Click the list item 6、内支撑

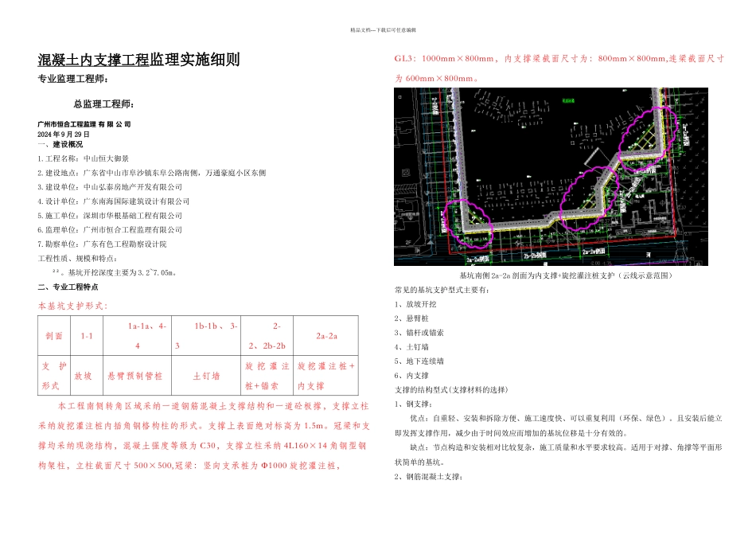[x=411, y=375]
